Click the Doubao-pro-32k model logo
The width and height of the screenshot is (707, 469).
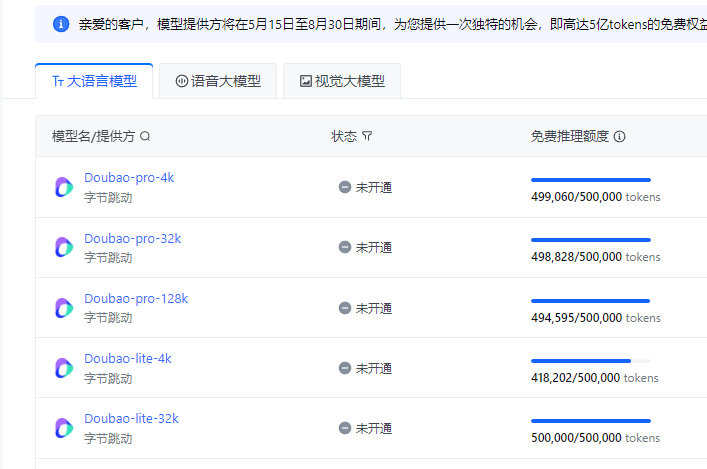pos(64,248)
